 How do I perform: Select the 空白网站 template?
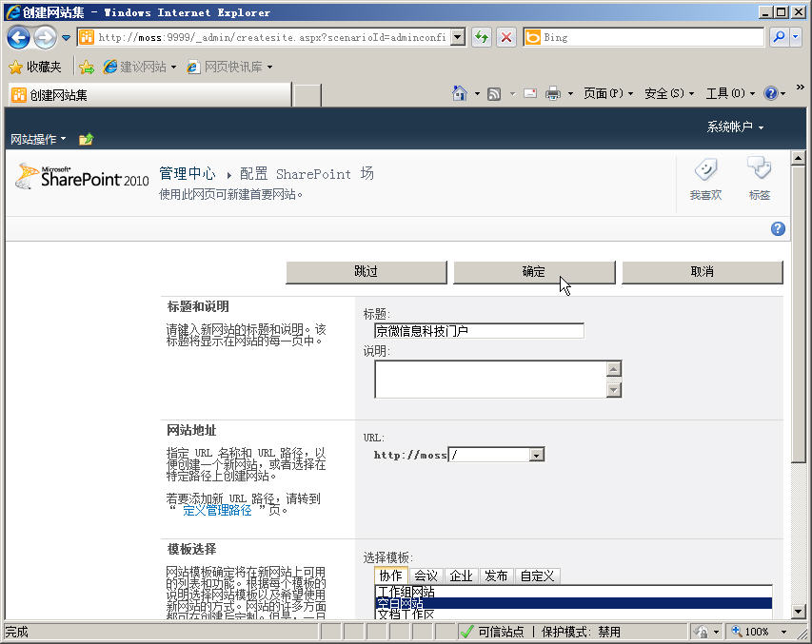573,604
